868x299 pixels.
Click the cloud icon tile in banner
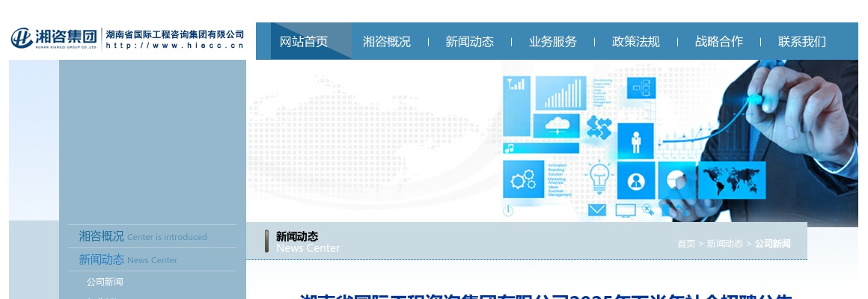557,125
